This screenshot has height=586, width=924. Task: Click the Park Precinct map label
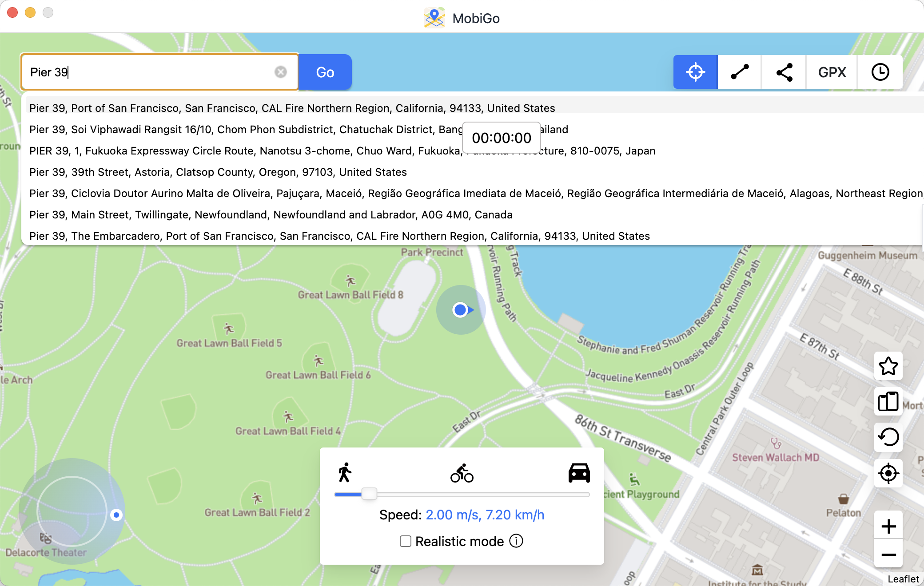click(x=432, y=252)
